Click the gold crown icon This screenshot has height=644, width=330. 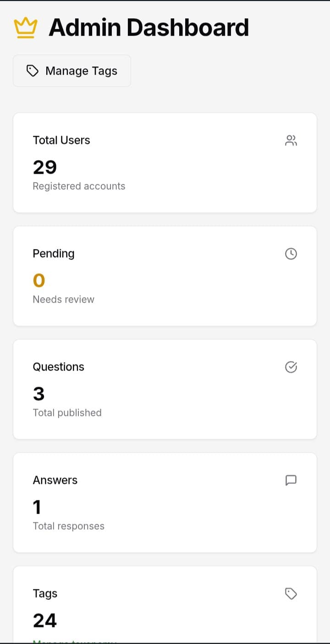(x=25, y=28)
